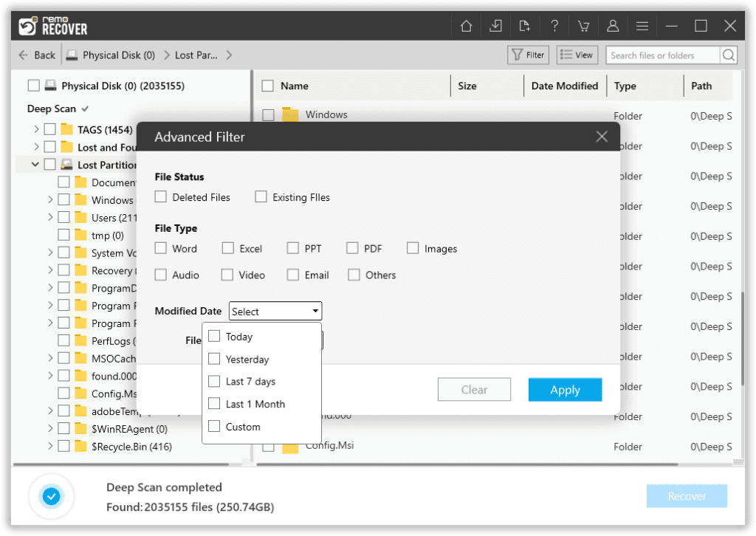Image resolution: width=756 pixels, height=536 pixels.
Task: Open Help using the question mark icon
Action: pyautogui.click(x=554, y=25)
